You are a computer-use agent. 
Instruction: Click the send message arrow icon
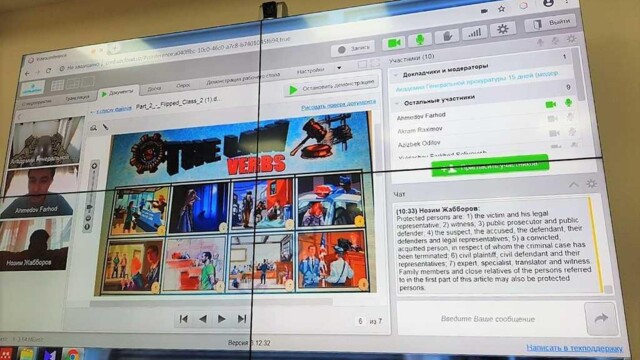600,318
